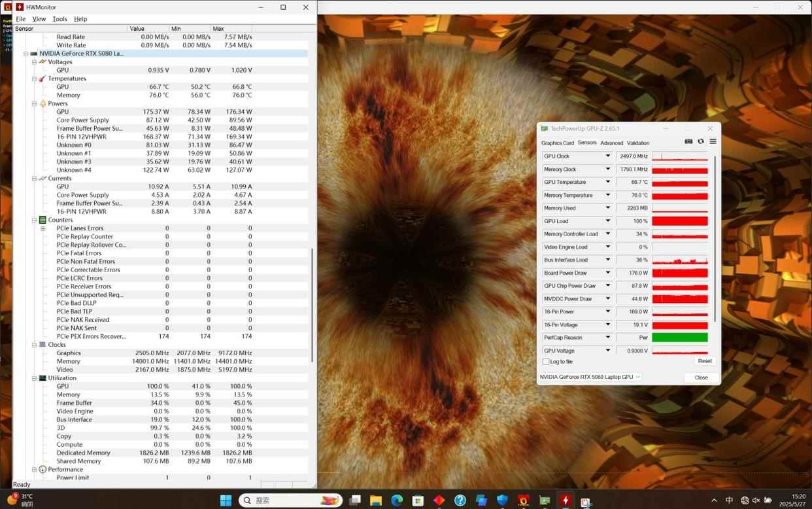Screen dimensions: 812x509
Task: Collapse the Counters section in the tree
Action: point(34,220)
